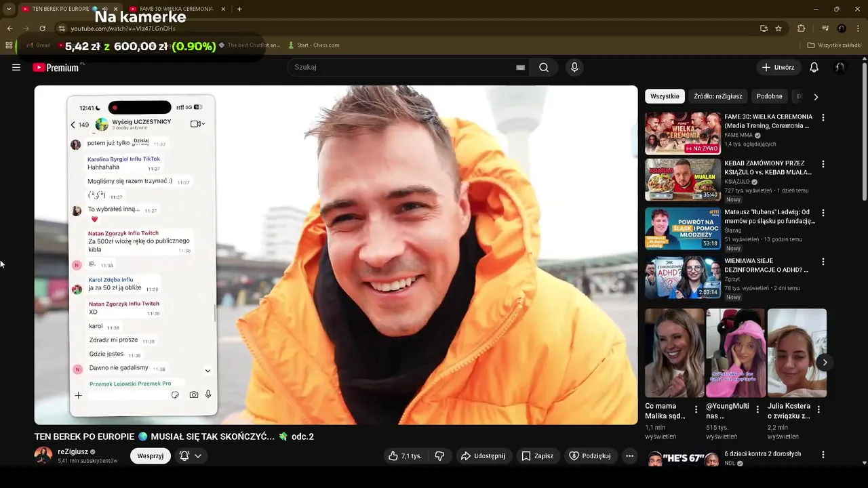Select the Źródło: reZigiusz filter chip
The width and height of the screenshot is (868, 488).
coord(718,96)
